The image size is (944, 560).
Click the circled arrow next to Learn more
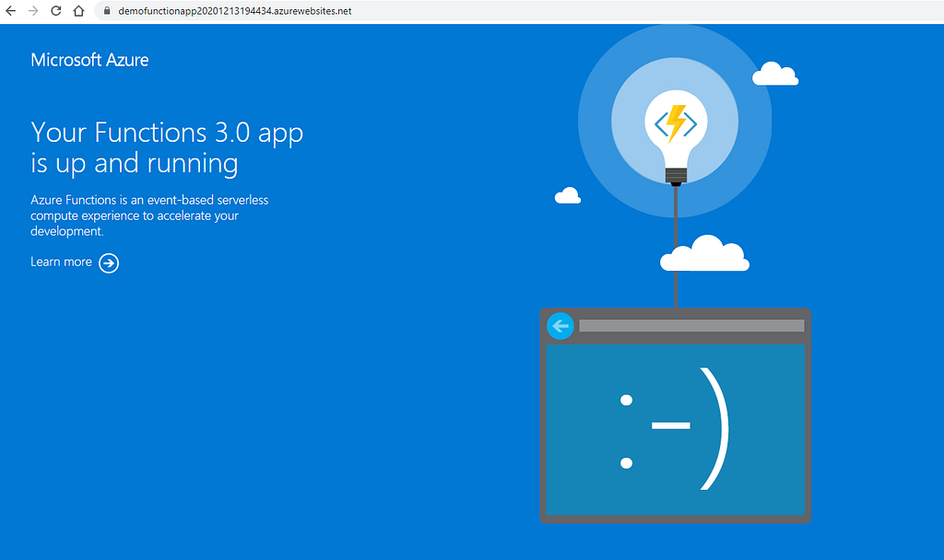pyautogui.click(x=109, y=262)
